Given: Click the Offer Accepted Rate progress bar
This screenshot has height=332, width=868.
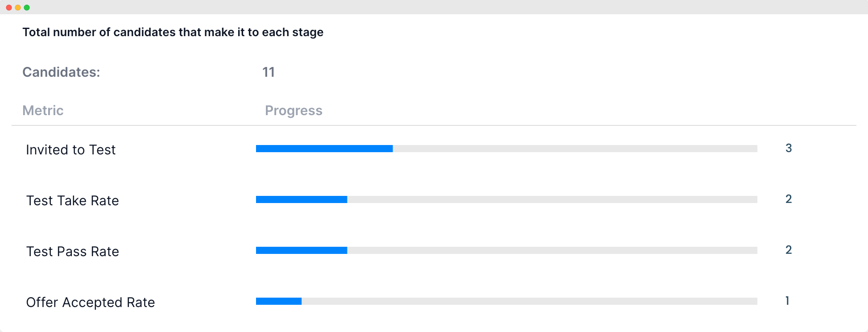Looking at the screenshot, I should [x=507, y=301].
